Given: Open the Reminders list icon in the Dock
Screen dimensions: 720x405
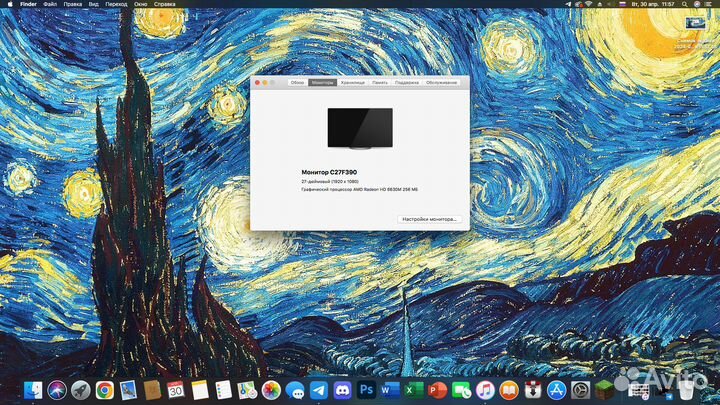Looking at the screenshot, I should (224, 390).
